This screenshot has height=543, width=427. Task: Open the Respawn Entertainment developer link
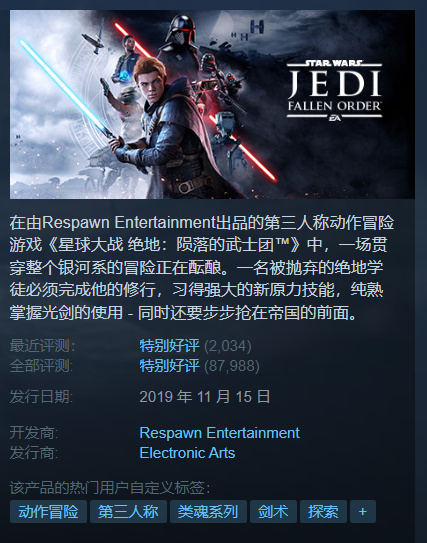(x=220, y=433)
